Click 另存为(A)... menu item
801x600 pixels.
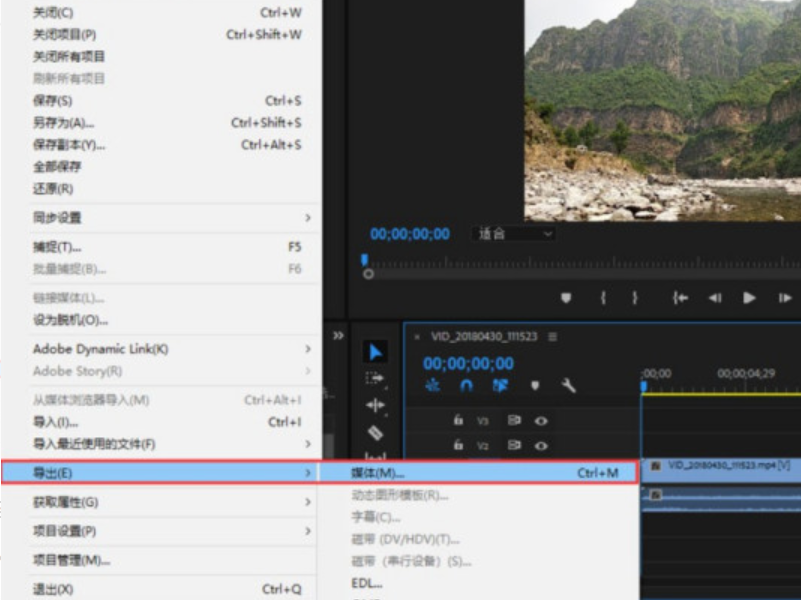click(63, 123)
